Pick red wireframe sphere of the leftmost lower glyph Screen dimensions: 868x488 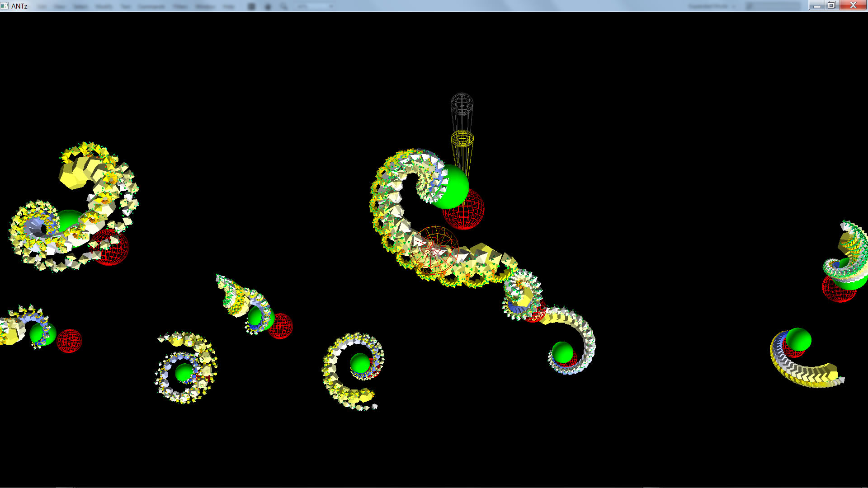(x=70, y=341)
